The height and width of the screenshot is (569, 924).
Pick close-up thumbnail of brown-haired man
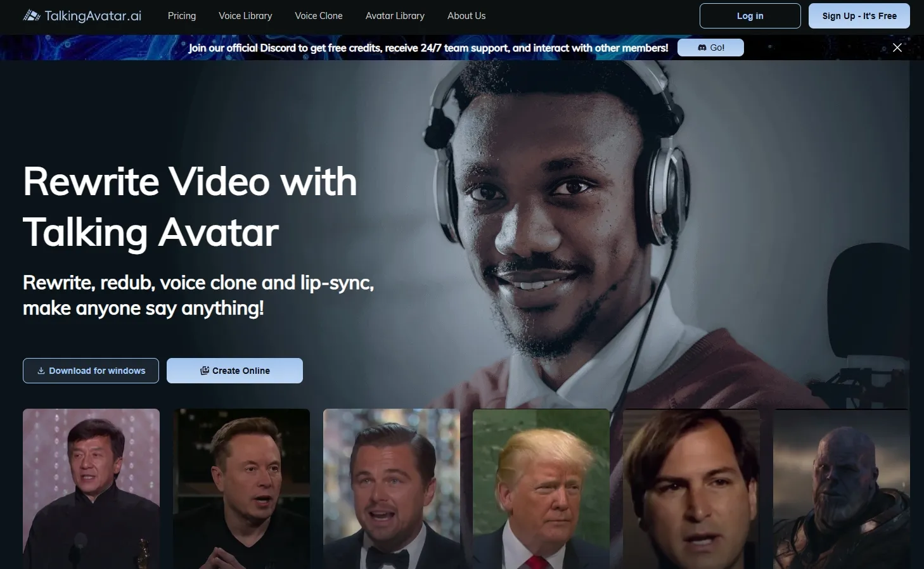691,488
